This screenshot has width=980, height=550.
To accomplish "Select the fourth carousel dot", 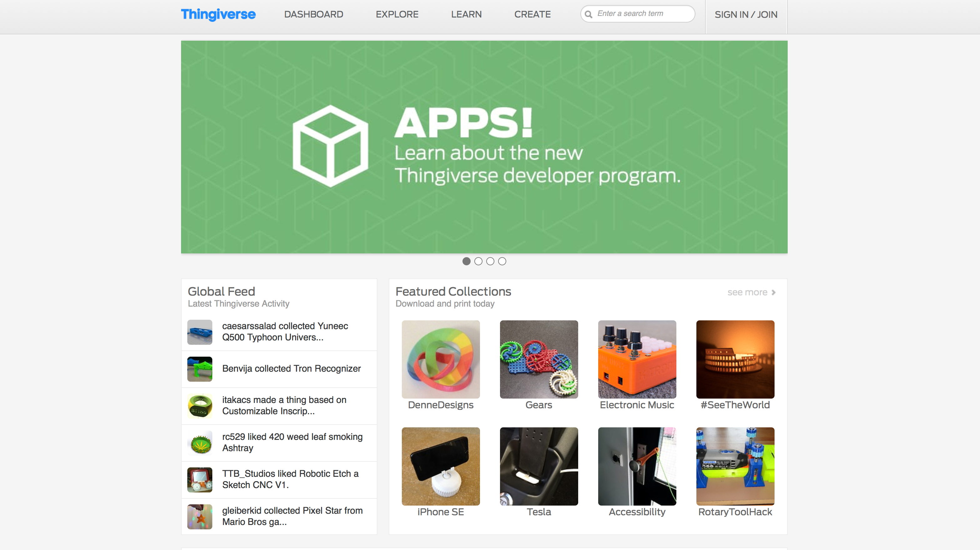I will [503, 261].
